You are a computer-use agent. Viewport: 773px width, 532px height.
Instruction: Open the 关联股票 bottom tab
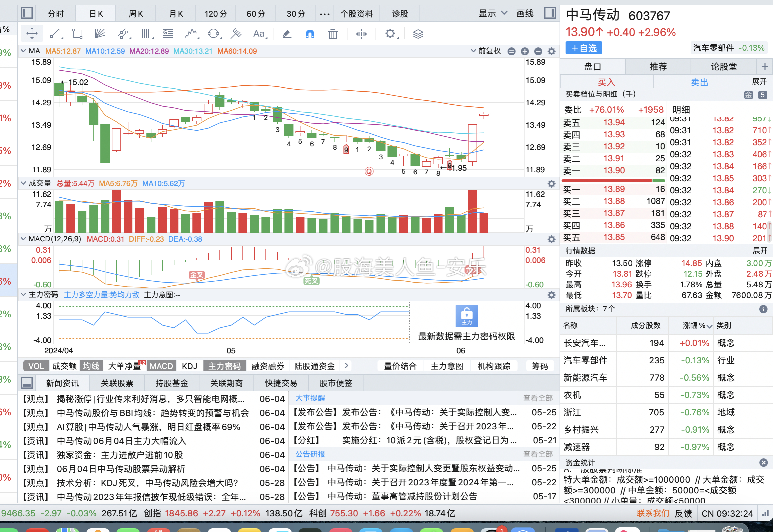(x=117, y=383)
